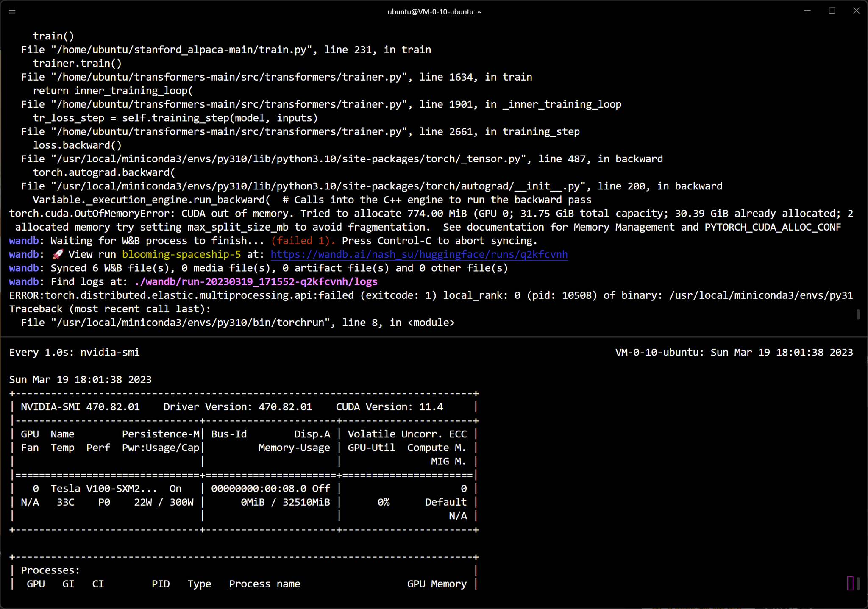This screenshot has width=868, height=609.
Task: Click the upper pane scrollbar thumb
Action: (x=858, y=314)
